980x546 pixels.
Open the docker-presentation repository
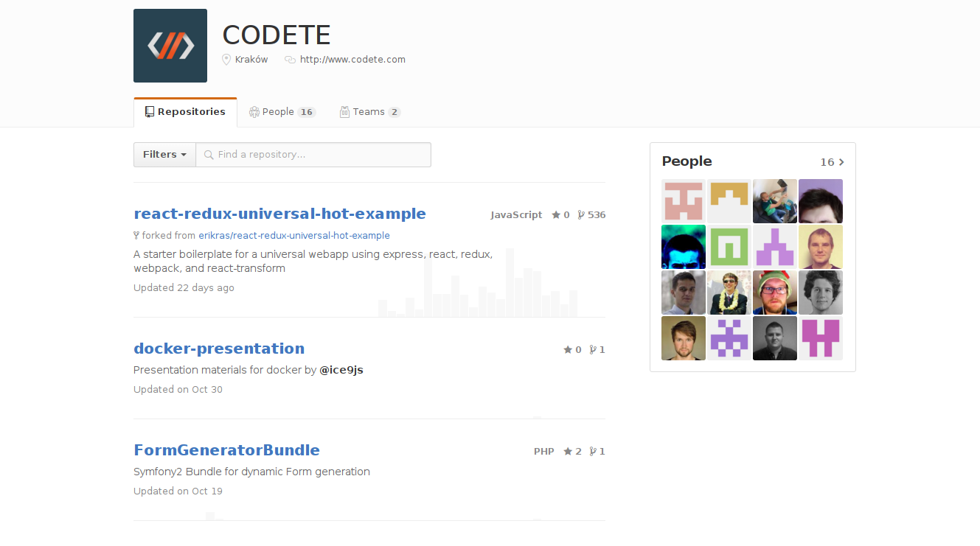tap(219, 349)
